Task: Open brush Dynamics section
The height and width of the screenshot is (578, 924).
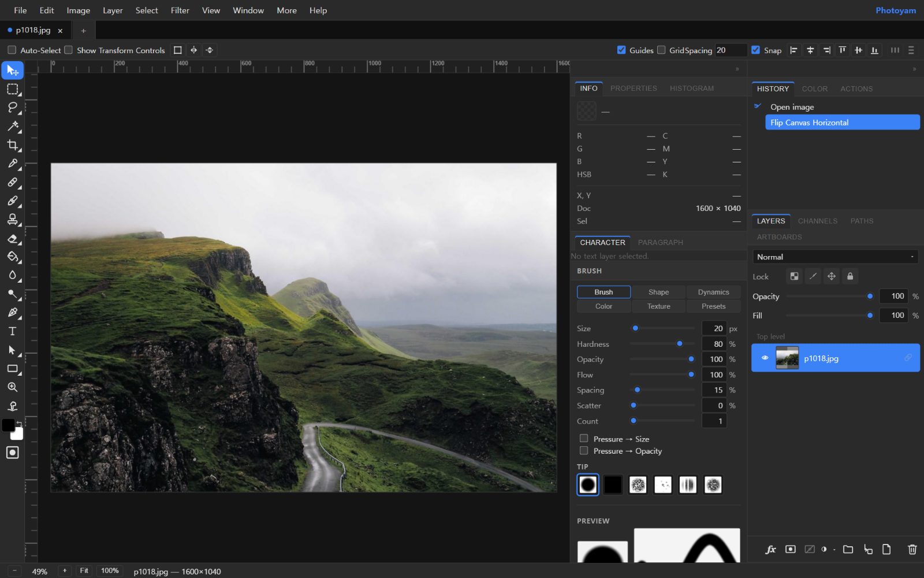Action: 713,292
